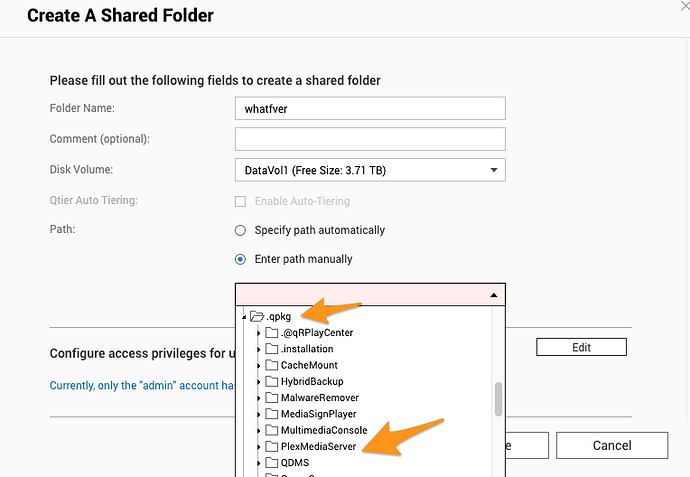Click the Edit access privileges button
690x477 pixels.
[x=581, y=347]
